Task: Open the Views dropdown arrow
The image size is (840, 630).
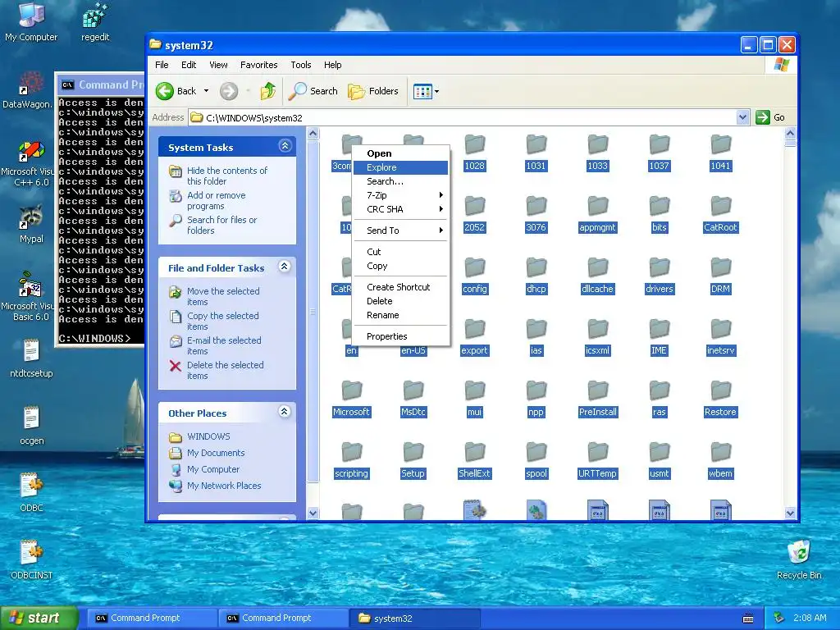Action: [x=436, y=92]
